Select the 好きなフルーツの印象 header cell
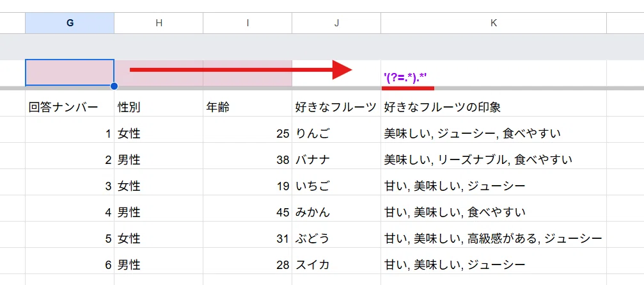644x285 pixels. pos(494,108)
